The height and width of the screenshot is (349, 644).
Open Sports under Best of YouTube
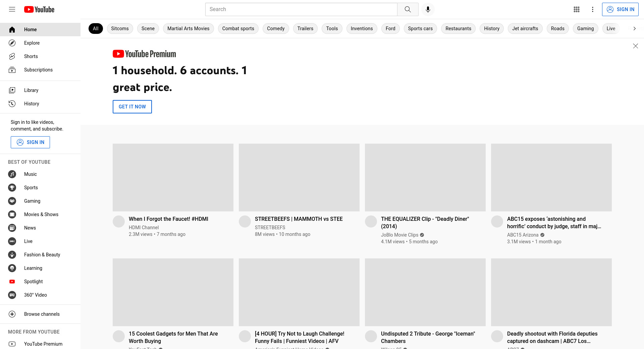(x=40, y=188)
